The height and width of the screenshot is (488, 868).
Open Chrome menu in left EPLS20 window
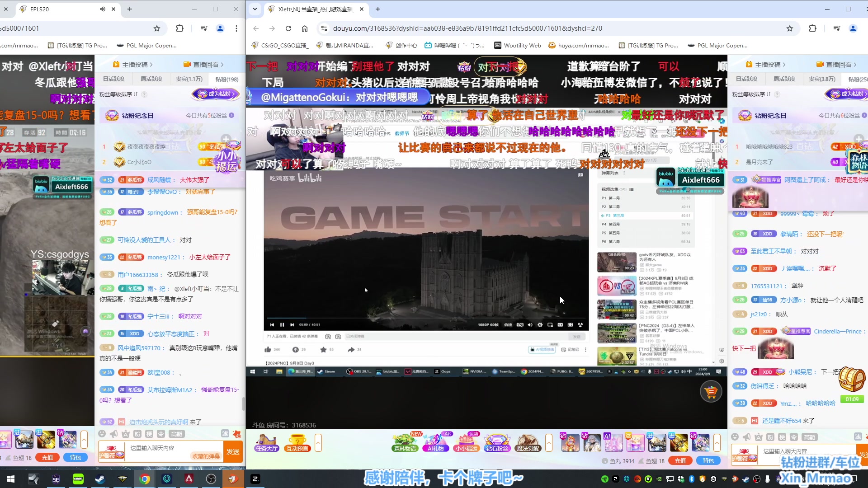point(236,28)
